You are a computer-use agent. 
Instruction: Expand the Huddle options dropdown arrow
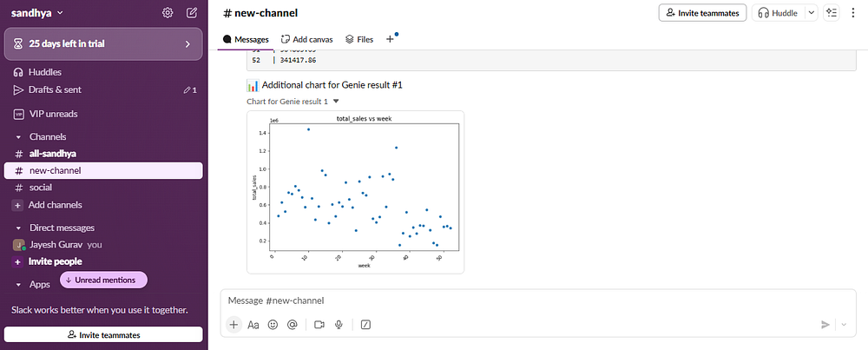click(812, 13)
